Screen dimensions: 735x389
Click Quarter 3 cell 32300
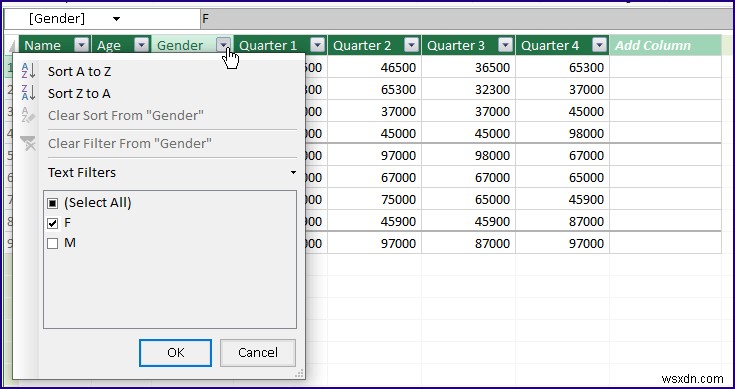point(468,89)
